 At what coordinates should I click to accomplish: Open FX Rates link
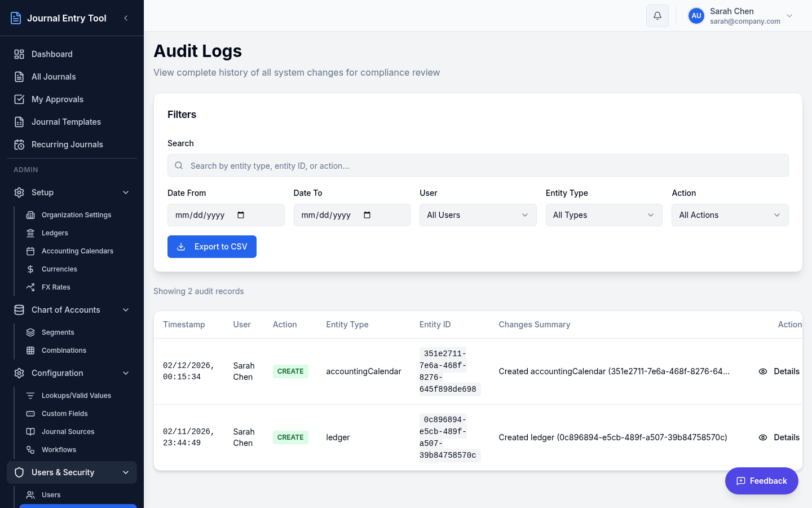pyautogui.click(x=78, y=287)
